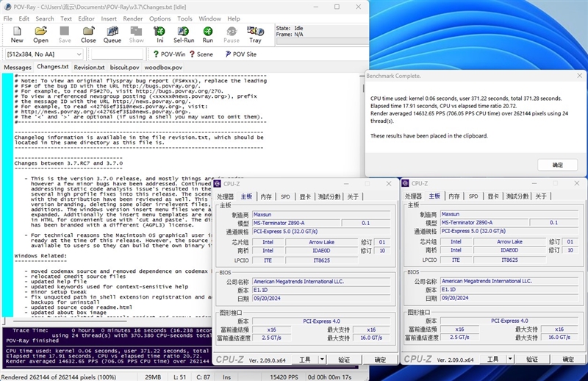
Task: Open the Render menu
Action: tap(133, 18)
